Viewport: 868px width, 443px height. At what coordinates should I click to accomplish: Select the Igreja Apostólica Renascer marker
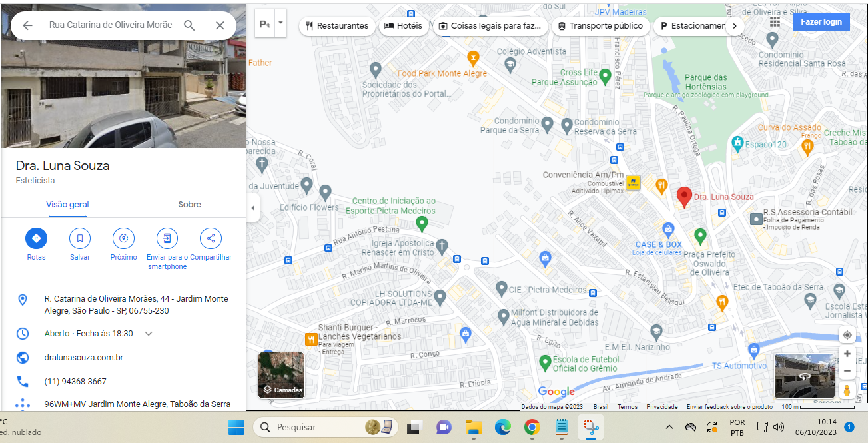[x=441, y=248]
